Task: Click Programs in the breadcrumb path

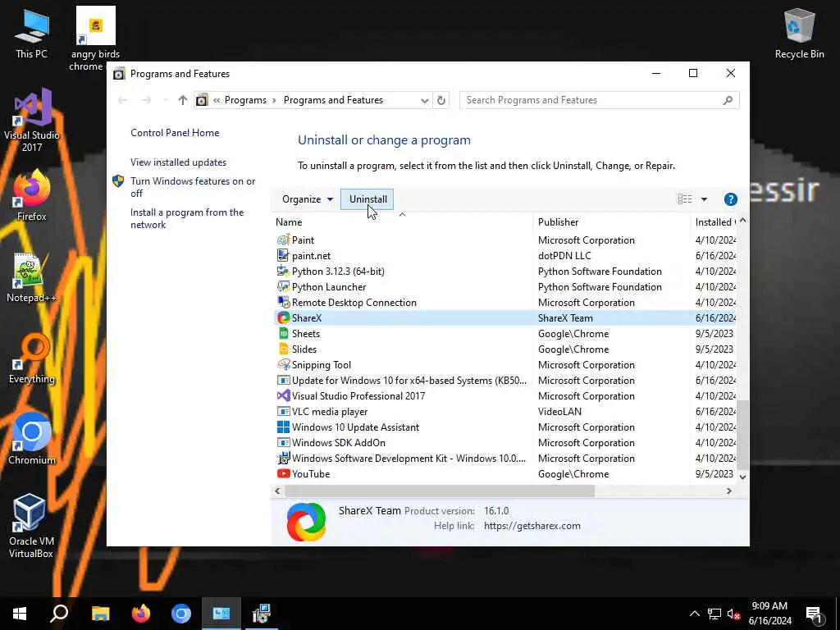Action: pyautogui.click(x=245, y=100)
